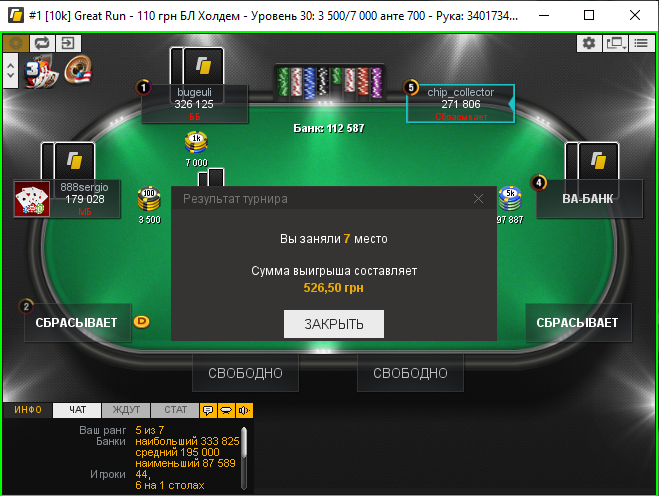Toggle the dealer messages chat filter icon
The image size is (659, 496).
pyautogui.click(x=226, y=410)
